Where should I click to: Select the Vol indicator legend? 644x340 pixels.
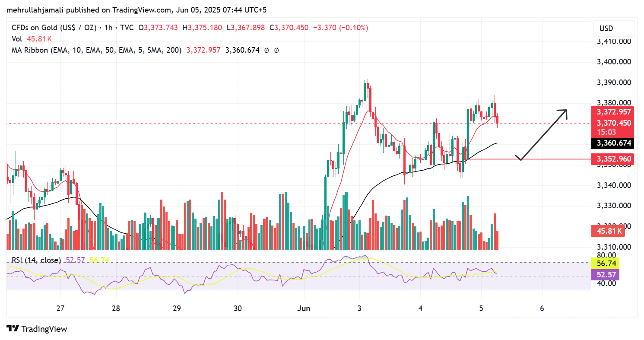(x=17, y=39)
